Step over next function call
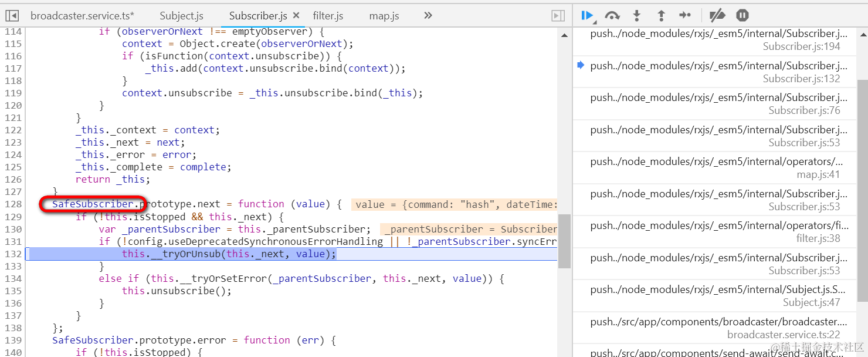Viewport: 868px width, 357px height. [612, 16]
